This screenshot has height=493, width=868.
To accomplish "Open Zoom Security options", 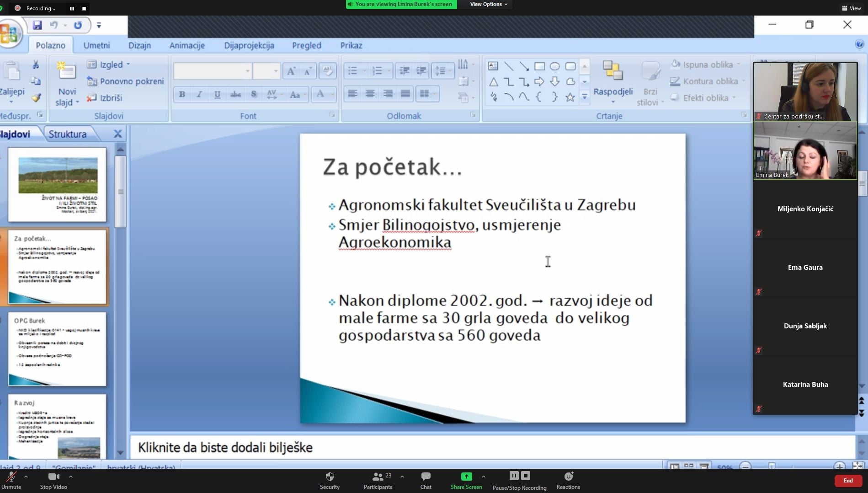I will click(x=330, y=480).
